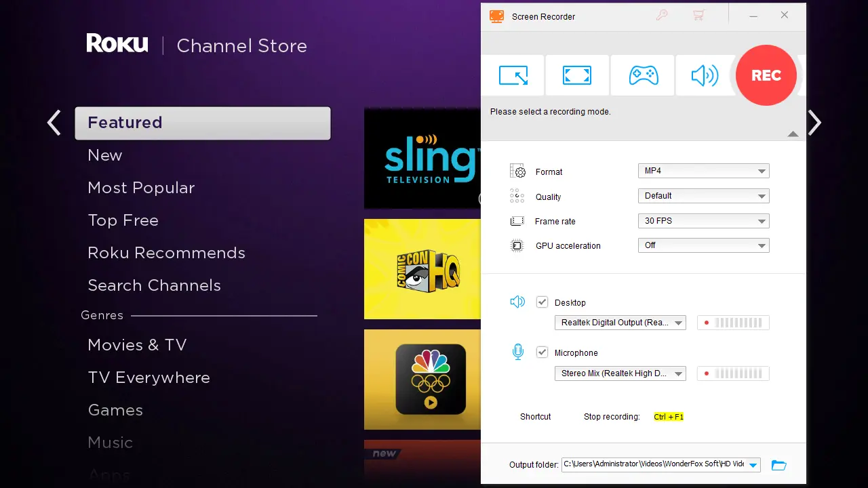
Task: Collapse settings with the up triangle
Action: click(793, 134)
